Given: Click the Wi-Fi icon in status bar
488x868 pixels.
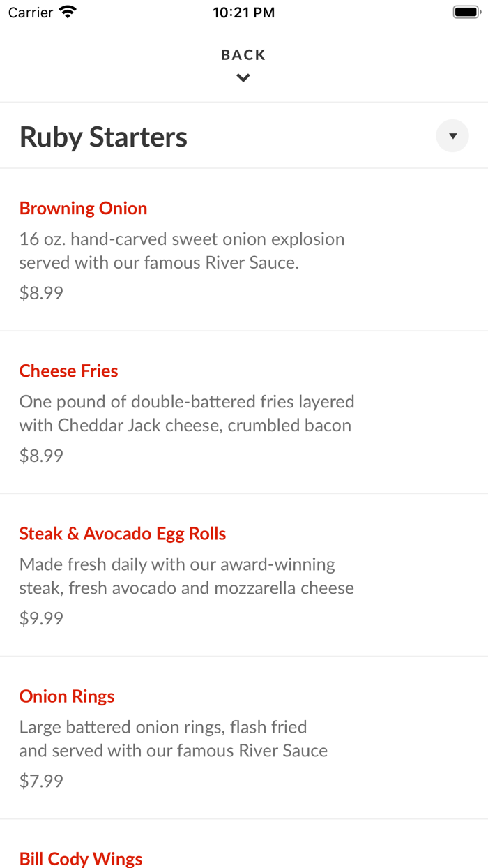Looking at the screenshot, I should click(x=68, y=11).
